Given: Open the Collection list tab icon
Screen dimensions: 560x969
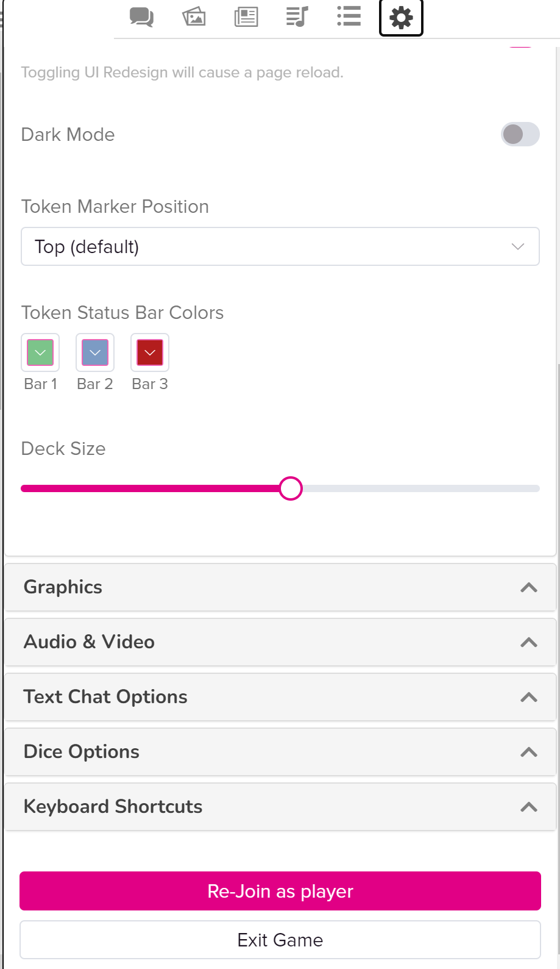Looking at the screenshot, I should tap(349, 16).
